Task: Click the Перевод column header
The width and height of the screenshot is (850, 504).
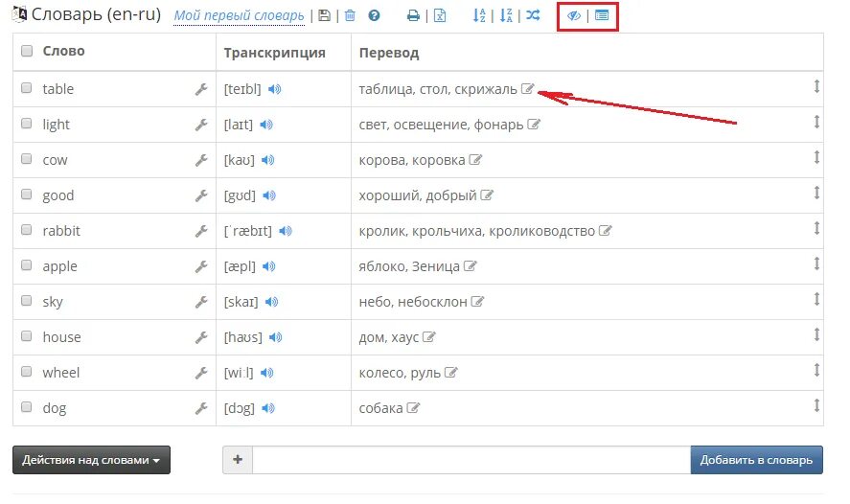Action: click(x=389, y=53)
